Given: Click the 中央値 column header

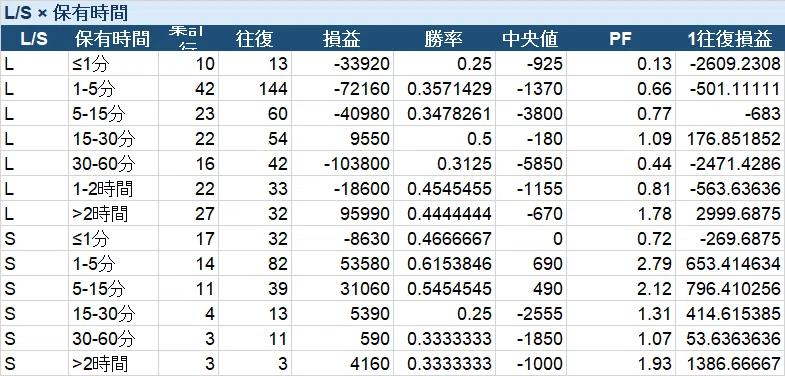Looking at the screenshot, I should coord(531,39).
